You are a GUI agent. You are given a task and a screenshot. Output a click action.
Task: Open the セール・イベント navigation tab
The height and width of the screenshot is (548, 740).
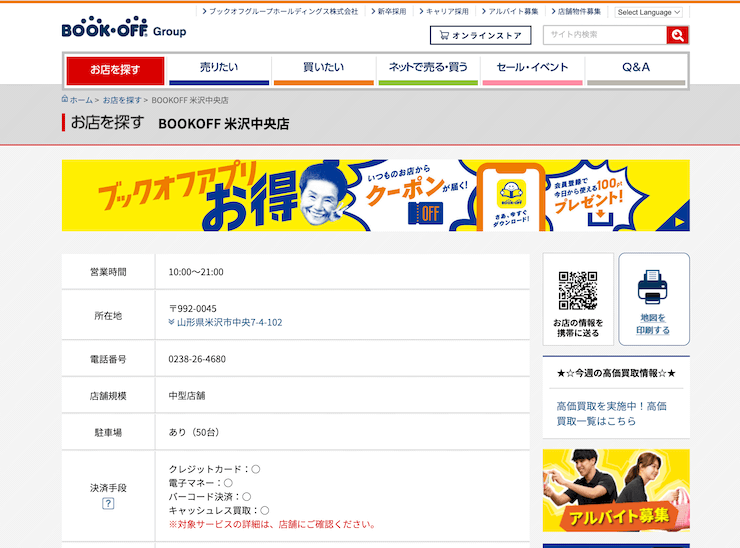click(532, 70)
